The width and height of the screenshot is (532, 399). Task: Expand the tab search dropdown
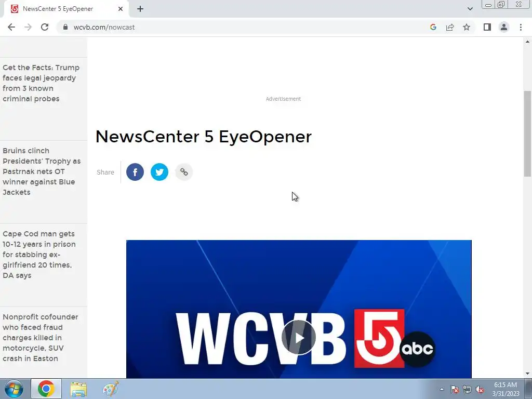point(470,9)
